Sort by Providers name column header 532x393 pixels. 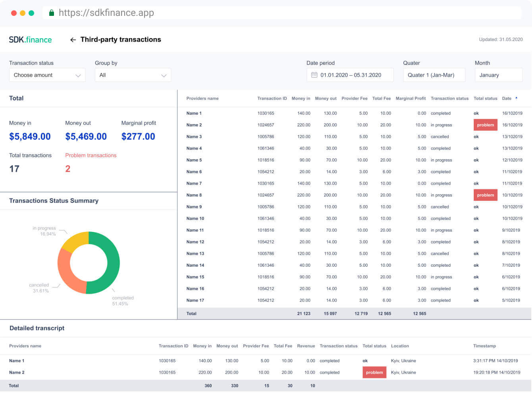pos(202,98)
